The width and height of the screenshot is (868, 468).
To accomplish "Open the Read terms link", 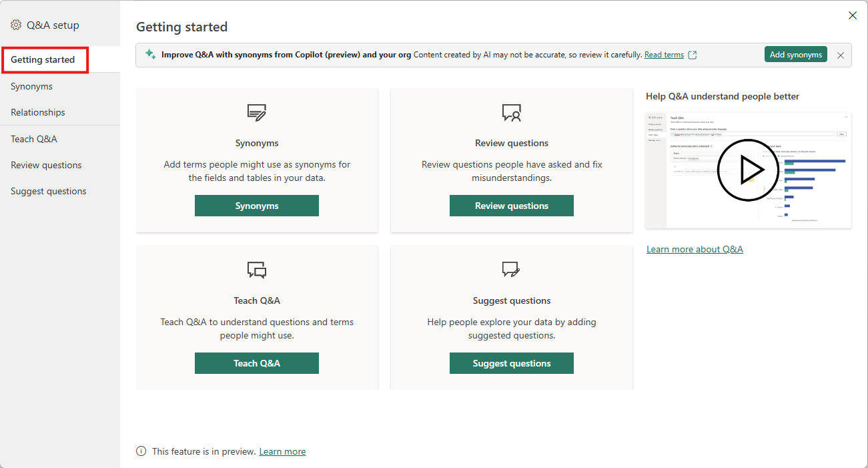I will point(664,55).
